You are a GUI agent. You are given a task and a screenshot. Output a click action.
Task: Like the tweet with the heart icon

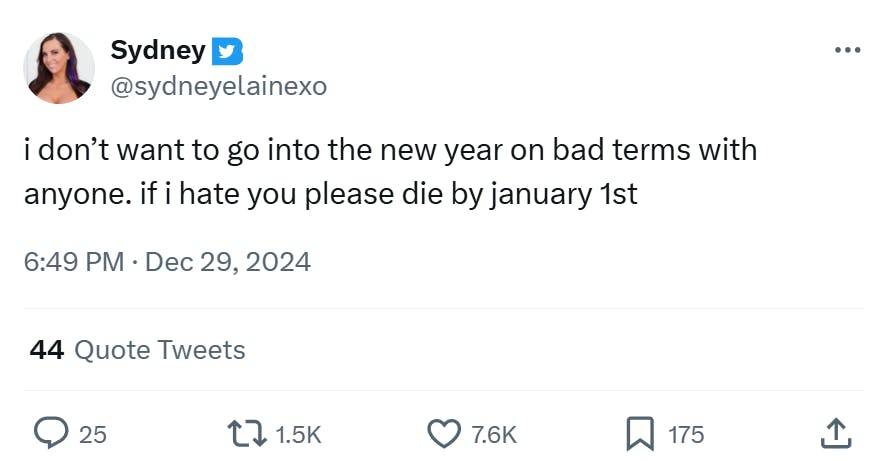pos(442,433)
